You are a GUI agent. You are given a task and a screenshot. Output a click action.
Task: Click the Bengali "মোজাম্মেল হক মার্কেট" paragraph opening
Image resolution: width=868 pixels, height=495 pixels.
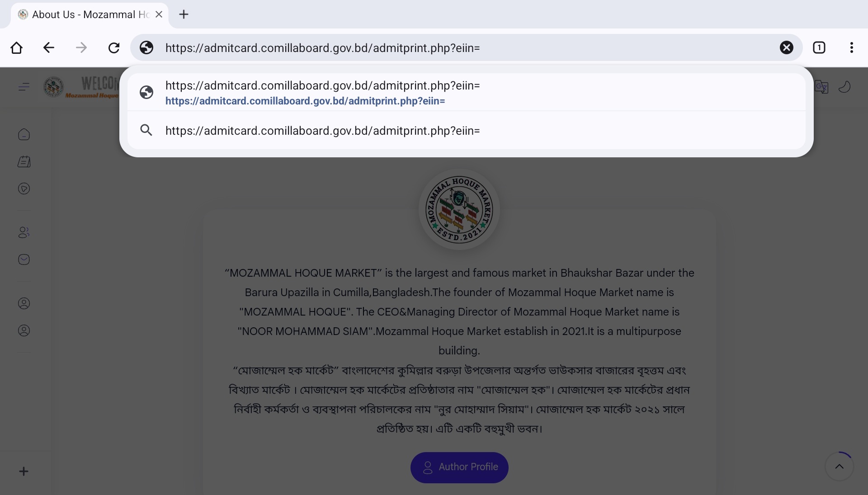point(286,370)
